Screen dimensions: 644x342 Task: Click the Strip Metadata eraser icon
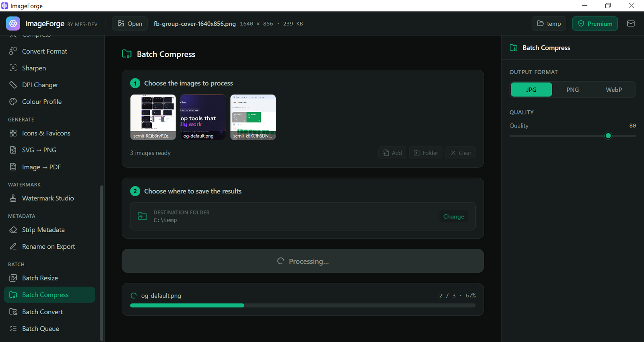pyautogui.click(x=13, y=230)
